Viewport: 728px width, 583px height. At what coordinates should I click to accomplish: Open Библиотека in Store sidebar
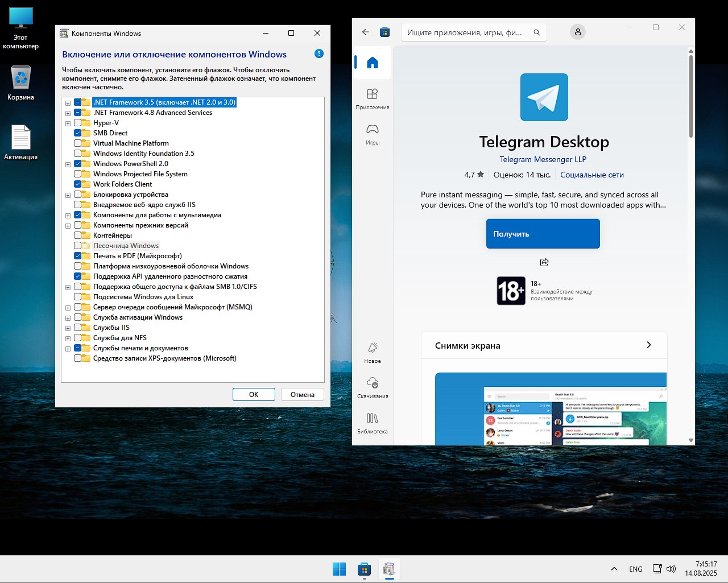pos(373,423)
